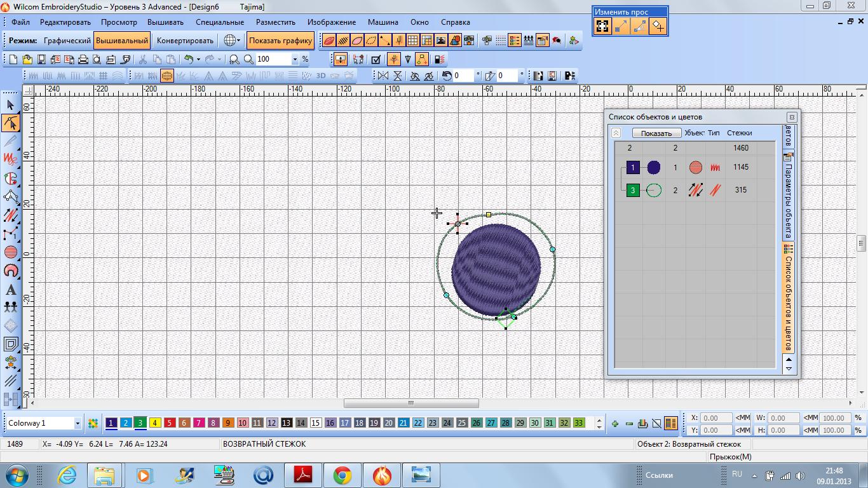Image resolution: width=868 pixels, height=488 pixels.
Task: Click the Показать button
Action: pos(656,133)
